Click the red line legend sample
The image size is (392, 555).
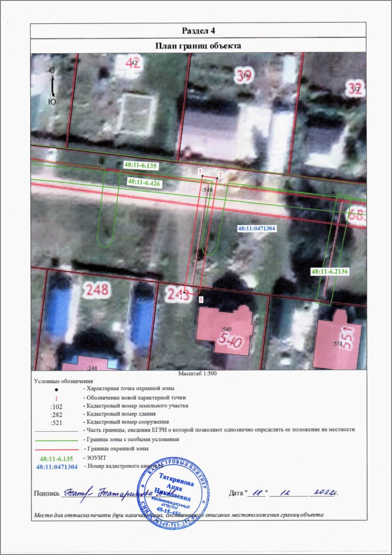click(56, 450)
